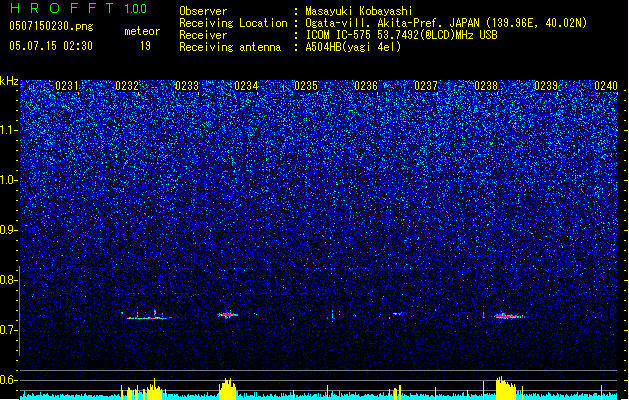The height and width of the screenshot is (400, 629).
Task: Click the small echo between 0236 and 0237
Action: pos(397,314)
